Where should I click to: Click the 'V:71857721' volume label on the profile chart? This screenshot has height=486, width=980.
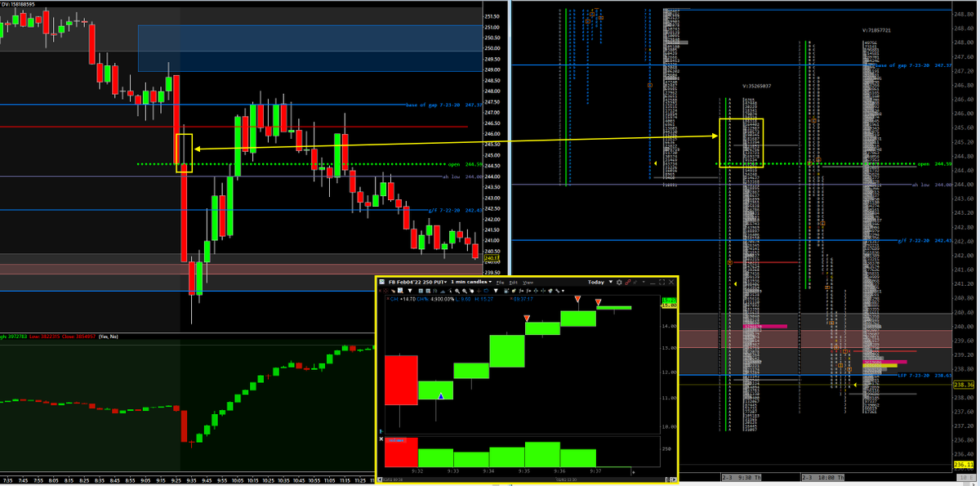coord(876,30)
